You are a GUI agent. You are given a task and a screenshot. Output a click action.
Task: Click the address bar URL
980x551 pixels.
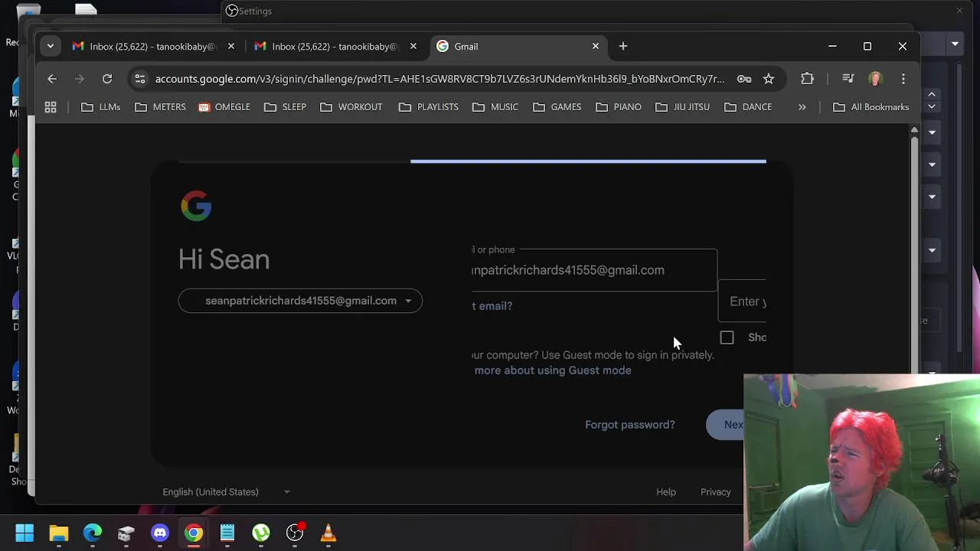pos(439,79)
